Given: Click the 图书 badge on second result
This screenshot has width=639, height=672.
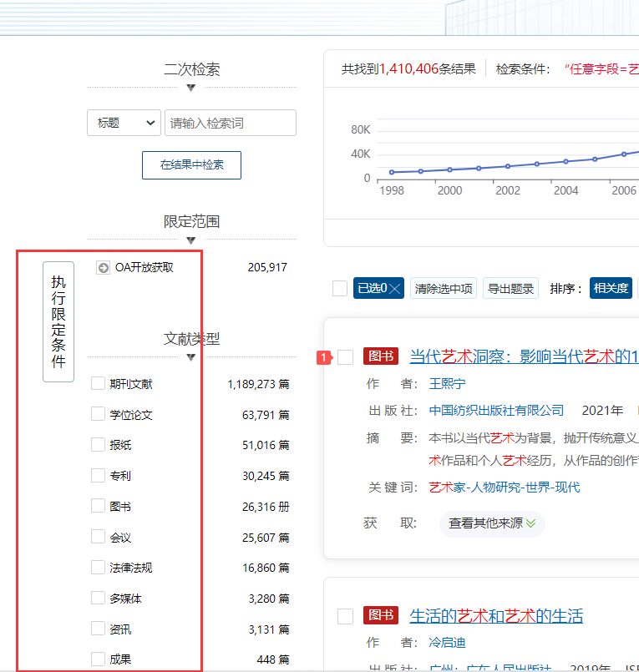Looking at the screenshot, I should click(x=381, y=616).
